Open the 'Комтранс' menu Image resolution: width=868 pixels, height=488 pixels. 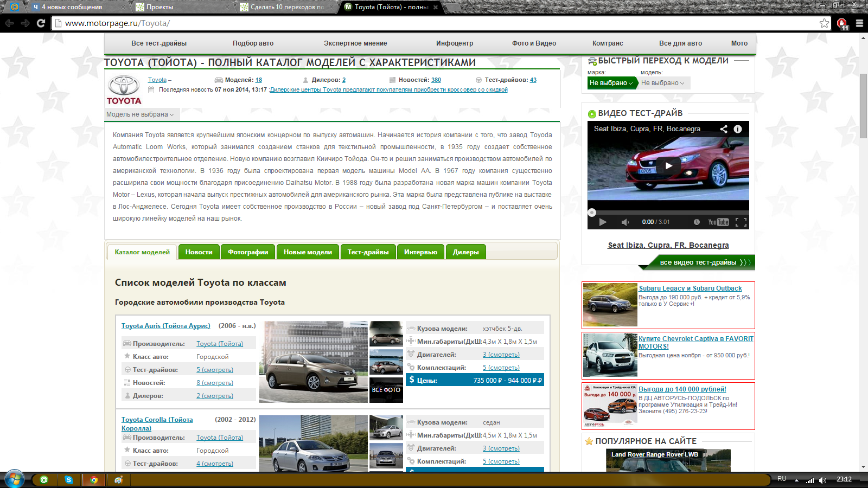coord(608,43)
